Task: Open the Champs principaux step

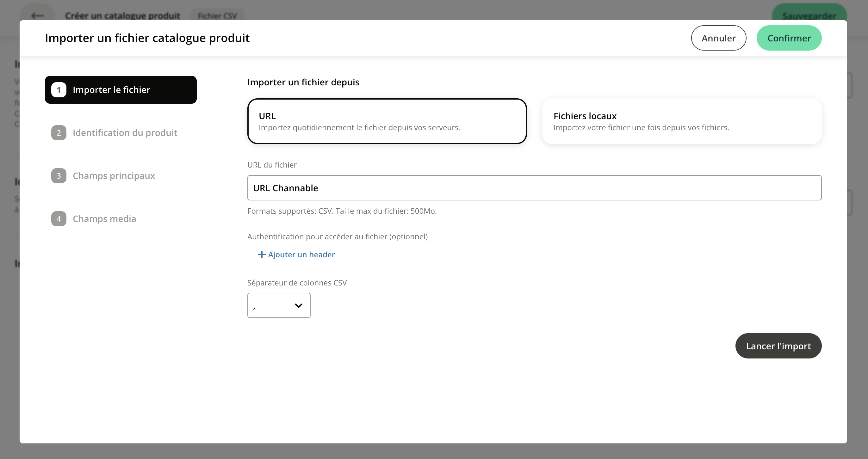Action: click(x=114, y=176)
